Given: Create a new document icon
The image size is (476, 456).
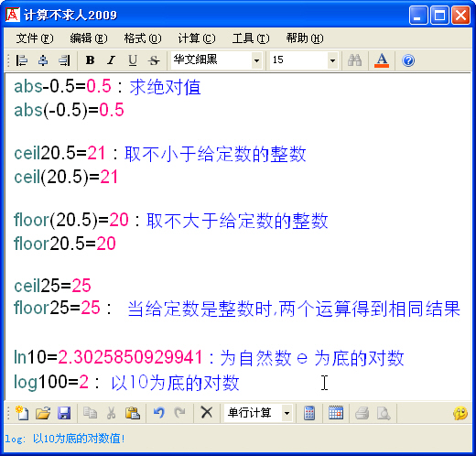Looking at the screenshot, I should 22,413.
